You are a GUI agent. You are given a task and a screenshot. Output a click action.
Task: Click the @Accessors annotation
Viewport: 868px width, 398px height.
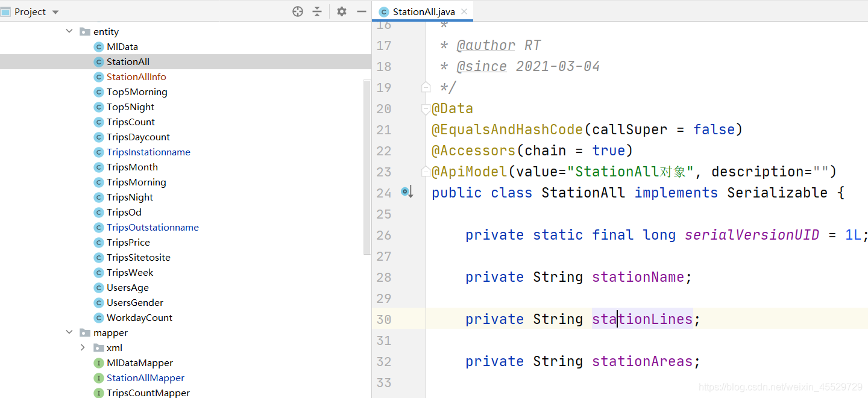[474, 151]
